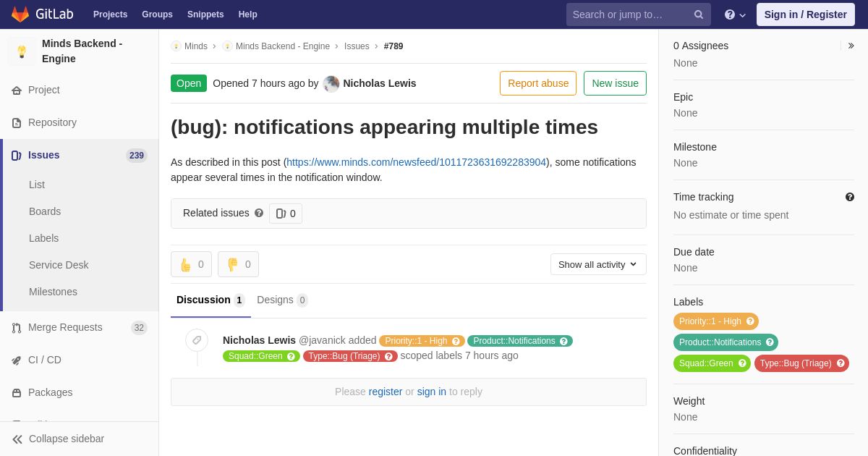
Task: Click the @javanick username in activity
Action: pos(322,340)
